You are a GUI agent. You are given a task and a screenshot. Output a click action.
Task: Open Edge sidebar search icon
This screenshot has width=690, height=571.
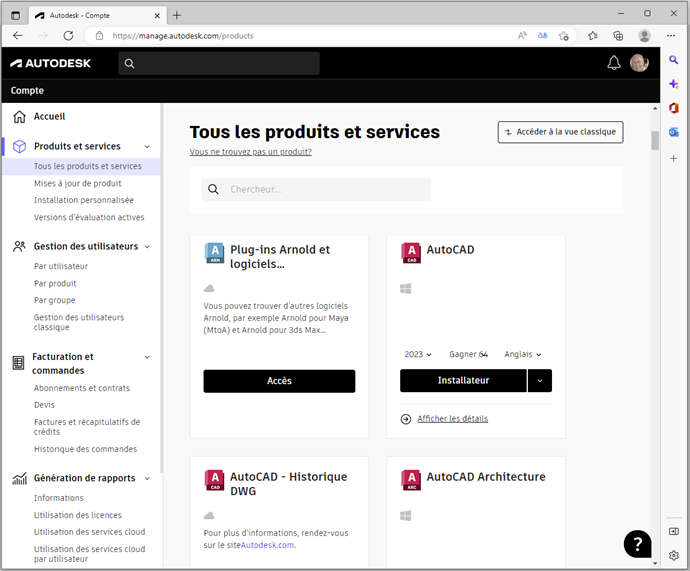click(x=673, y=60)
